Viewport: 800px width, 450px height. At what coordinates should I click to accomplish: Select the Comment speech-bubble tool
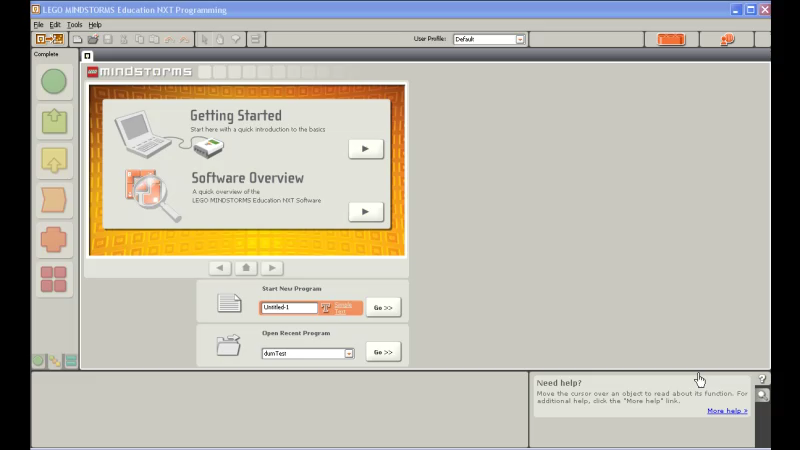pyautogui.click(x=236, y=39)
